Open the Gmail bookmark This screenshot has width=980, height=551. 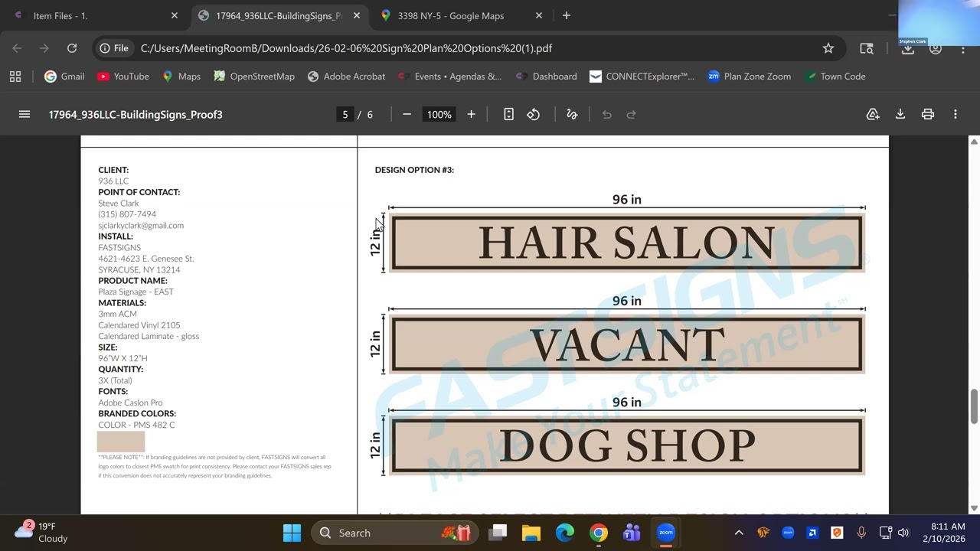(x=64, y=77)
